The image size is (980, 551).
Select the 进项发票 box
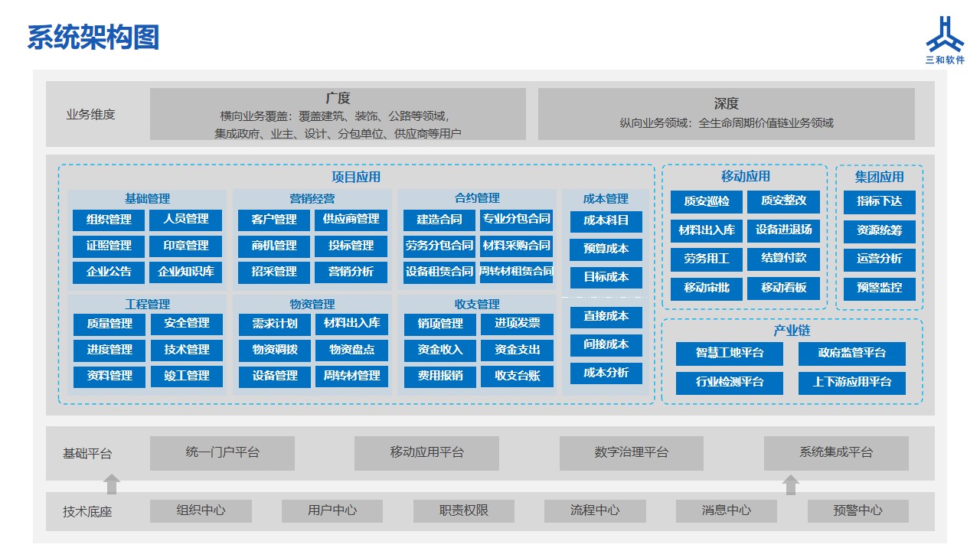[x=518, y=324]
